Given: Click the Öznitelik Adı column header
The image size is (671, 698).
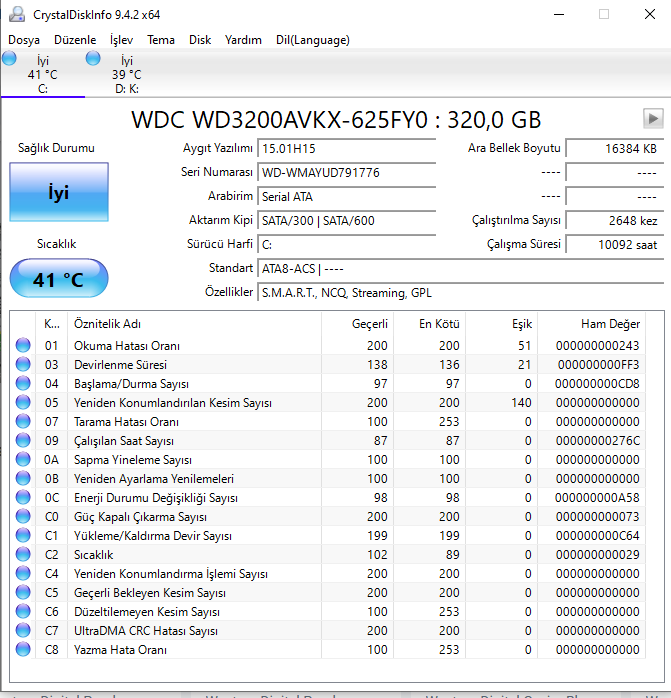Looking at the screenshot, I should 194,324.
